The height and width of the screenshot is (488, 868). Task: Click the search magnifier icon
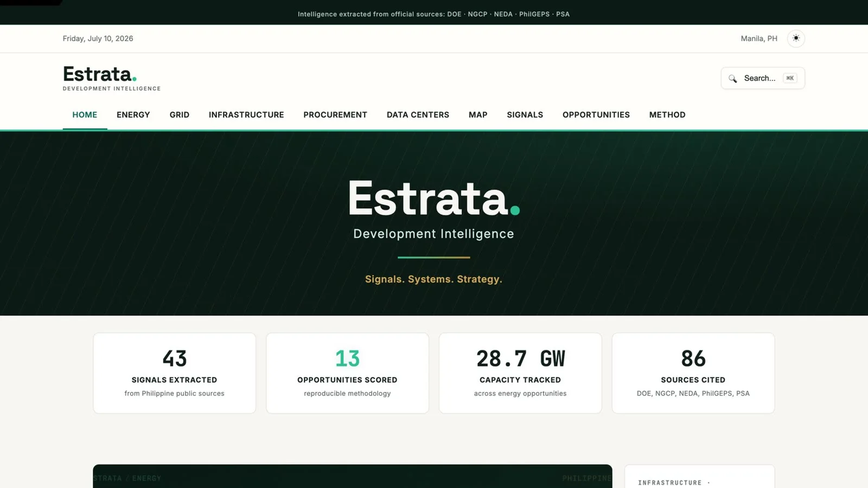[x=733, y=79]
